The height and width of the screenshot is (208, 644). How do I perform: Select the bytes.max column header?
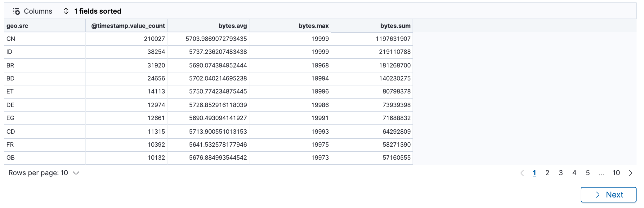pos(313,26)
